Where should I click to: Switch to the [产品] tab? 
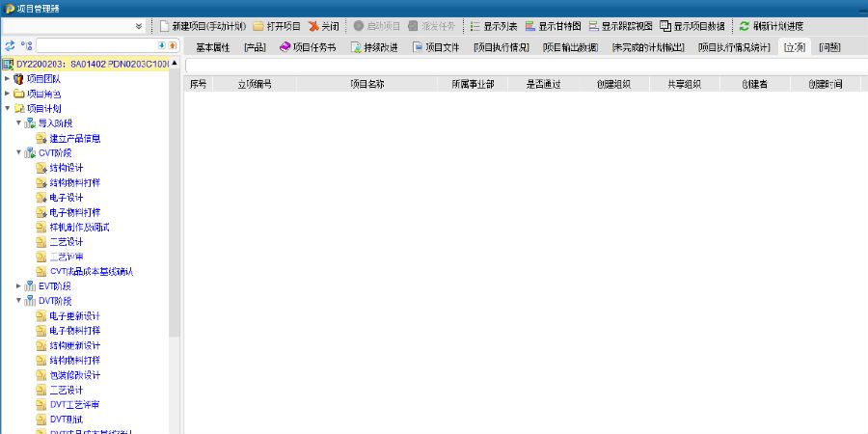pos(255,47)
